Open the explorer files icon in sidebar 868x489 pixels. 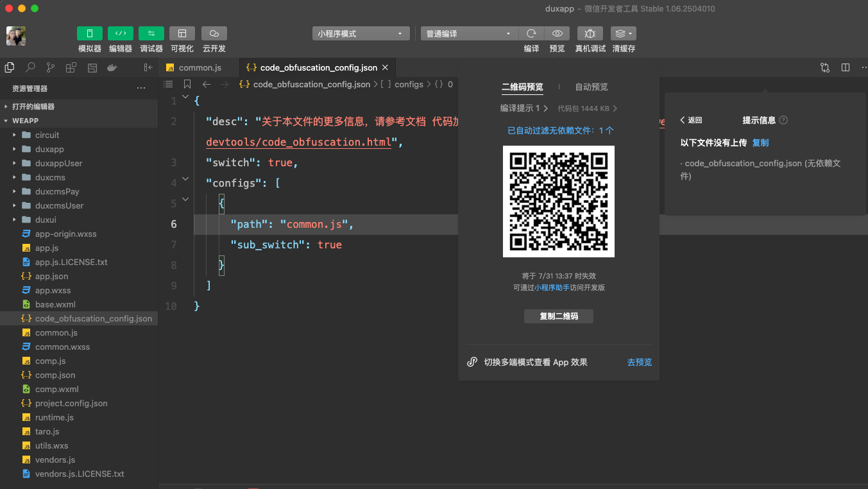point(10,67)
